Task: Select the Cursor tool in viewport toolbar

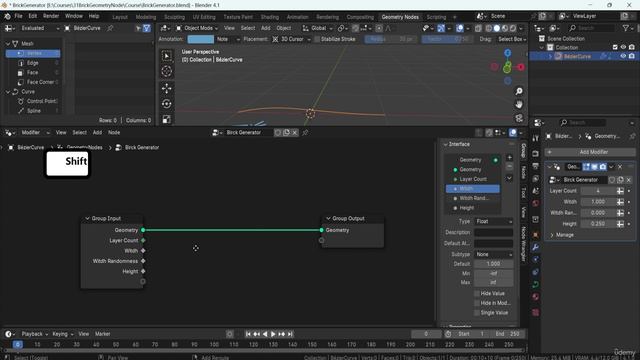Action: 167,71
